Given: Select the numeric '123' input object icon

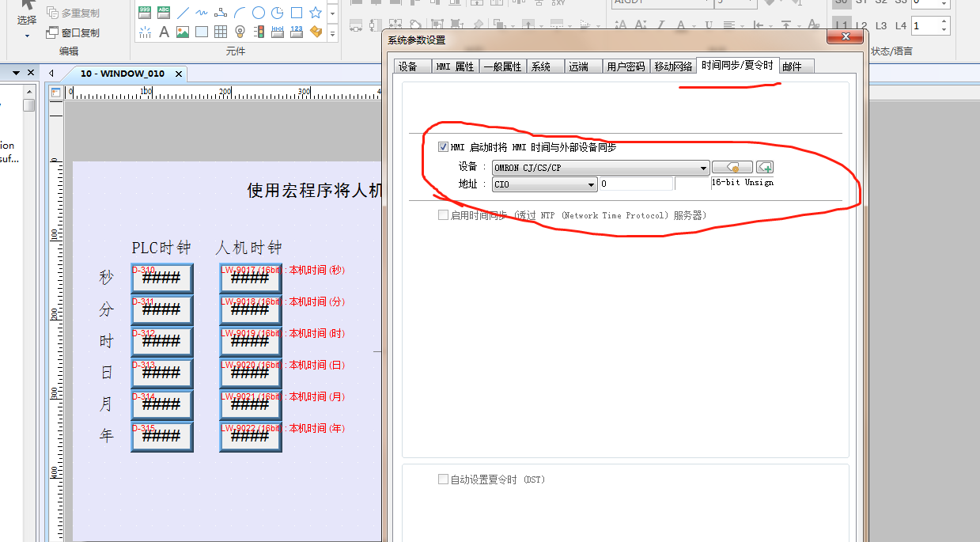Looking at the screenshot, I should (x=297, y=32).
